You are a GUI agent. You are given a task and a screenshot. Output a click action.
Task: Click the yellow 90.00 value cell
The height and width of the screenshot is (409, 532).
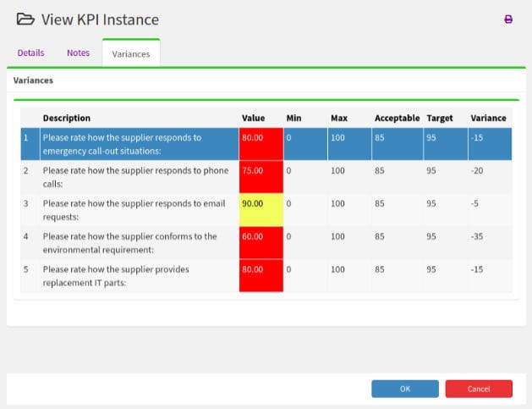click(x=261, y=209)
